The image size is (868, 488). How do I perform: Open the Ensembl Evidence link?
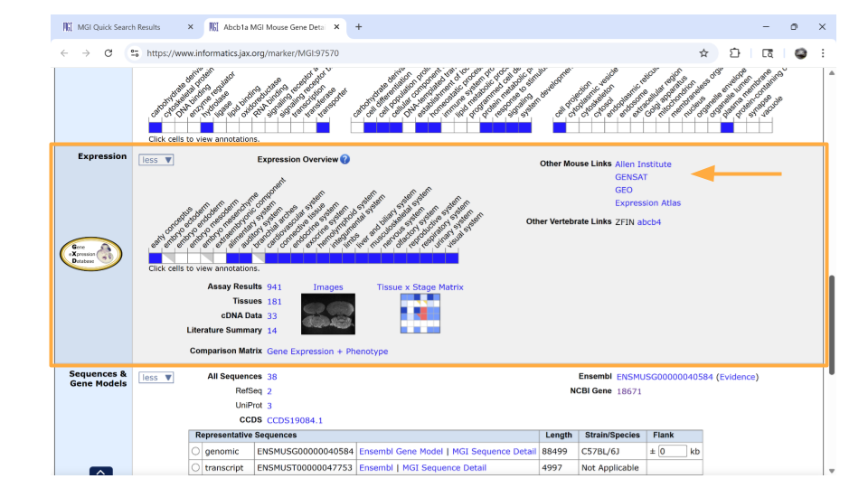click(x=737, y=377)
